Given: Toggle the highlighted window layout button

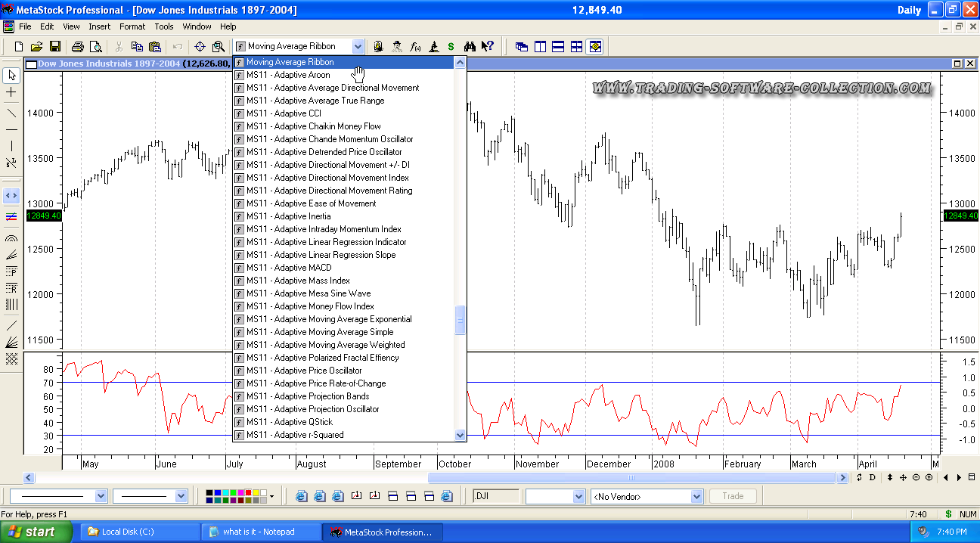Looking at the screenshot, I should 595,47.
